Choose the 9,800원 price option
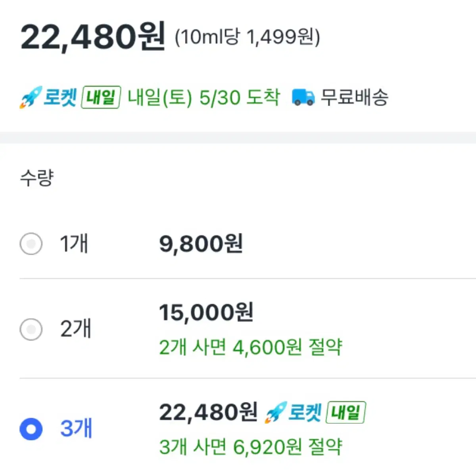 point(201,244)
